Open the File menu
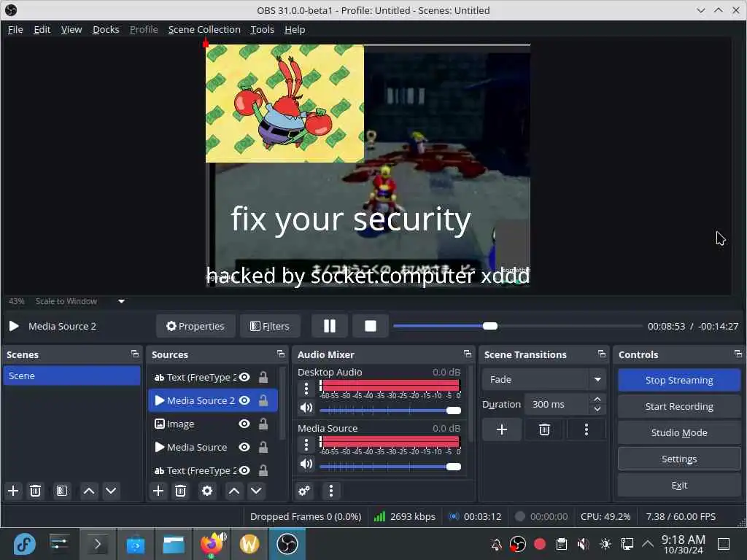The image size is (747, 560). click(x=15, y=29)
